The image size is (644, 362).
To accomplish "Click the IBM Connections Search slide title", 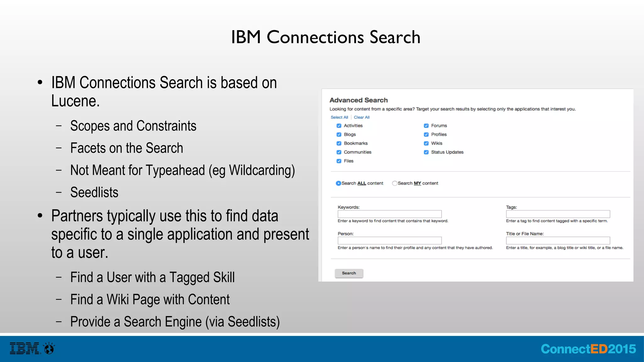I will (x=326, y=37).
